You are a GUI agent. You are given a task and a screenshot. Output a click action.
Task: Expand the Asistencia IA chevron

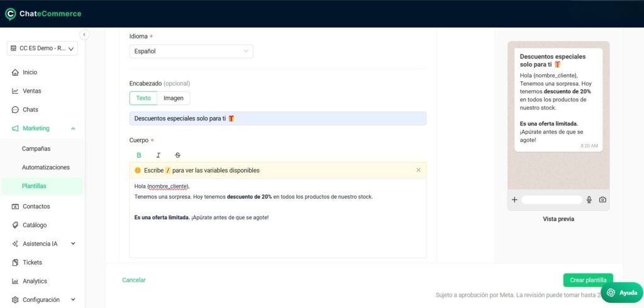coord(73,243)
